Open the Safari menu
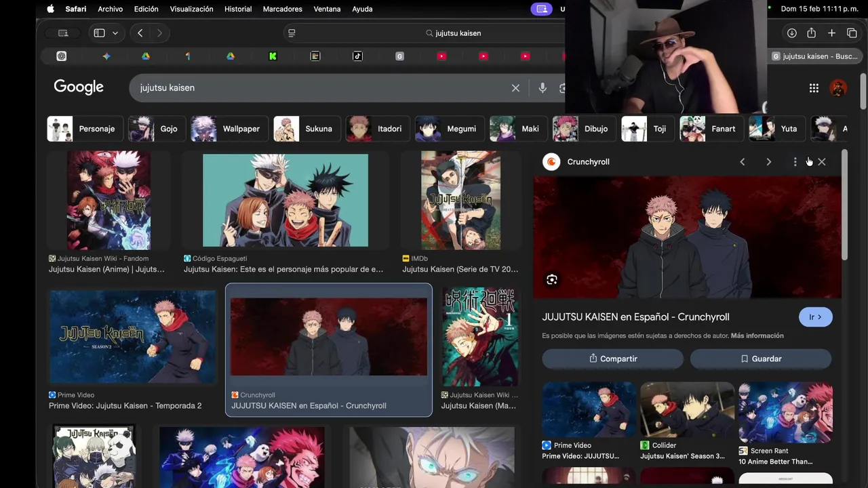The image size is (868, 488). click(76, 9)
